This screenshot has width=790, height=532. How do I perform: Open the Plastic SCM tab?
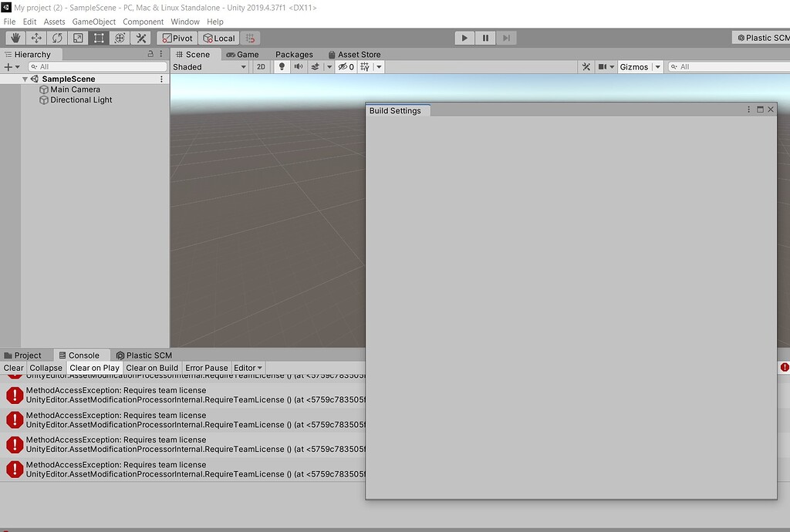(143, 355)
